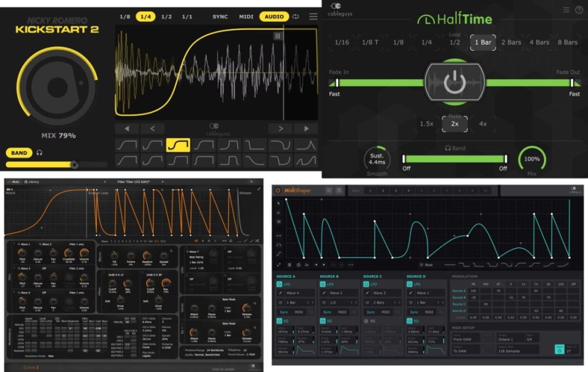Open the MidiShaper menu icon in the header
This screenshot has height=372, width=588.
pos(329,190)
